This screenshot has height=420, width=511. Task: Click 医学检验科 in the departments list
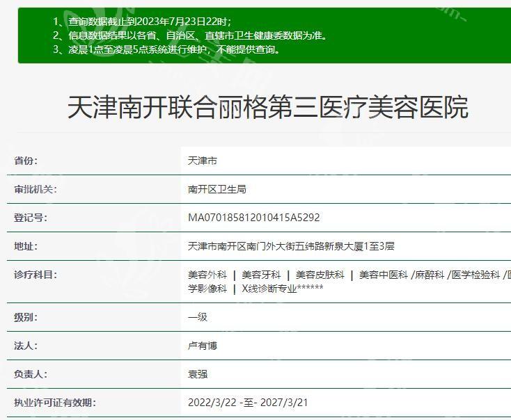(475, 275)
